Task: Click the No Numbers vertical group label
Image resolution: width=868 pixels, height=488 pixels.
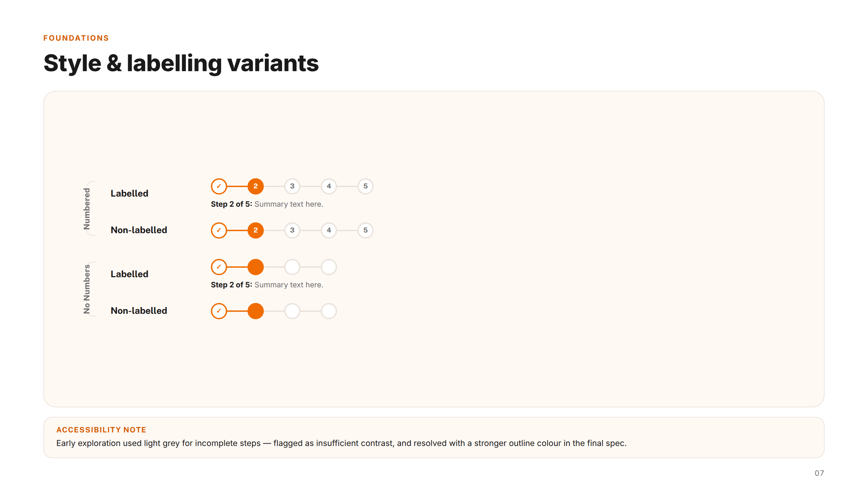Action: point(87,289)
